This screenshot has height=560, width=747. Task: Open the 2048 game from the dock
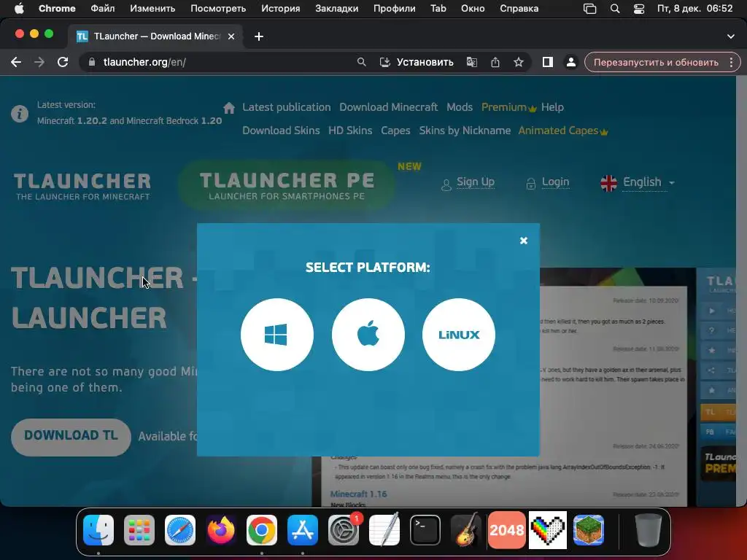506,530
